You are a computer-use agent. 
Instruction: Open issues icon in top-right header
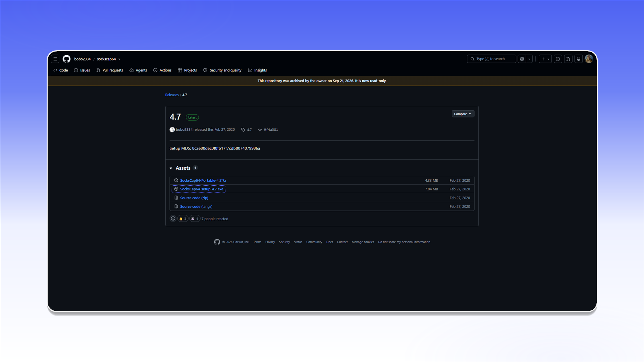558,59
